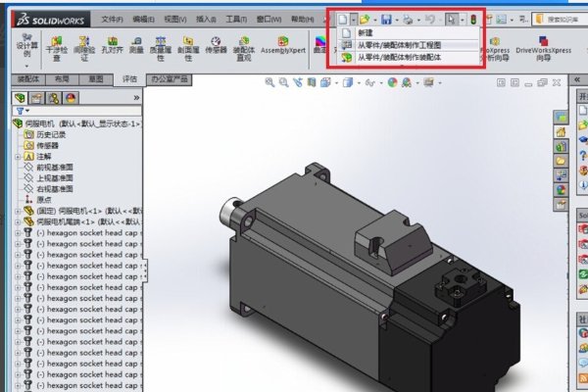
Task: Switch to the 草图 tab
Action: tap(96, 79)
